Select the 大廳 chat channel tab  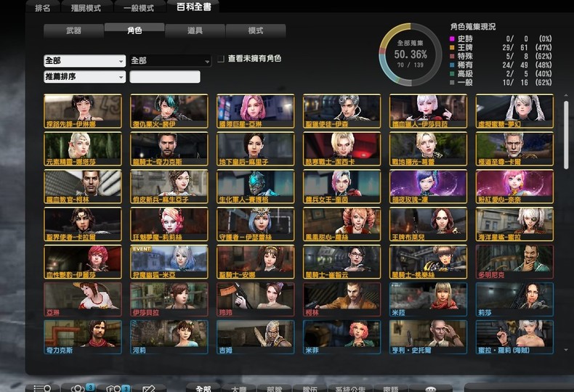coord(238,388)
